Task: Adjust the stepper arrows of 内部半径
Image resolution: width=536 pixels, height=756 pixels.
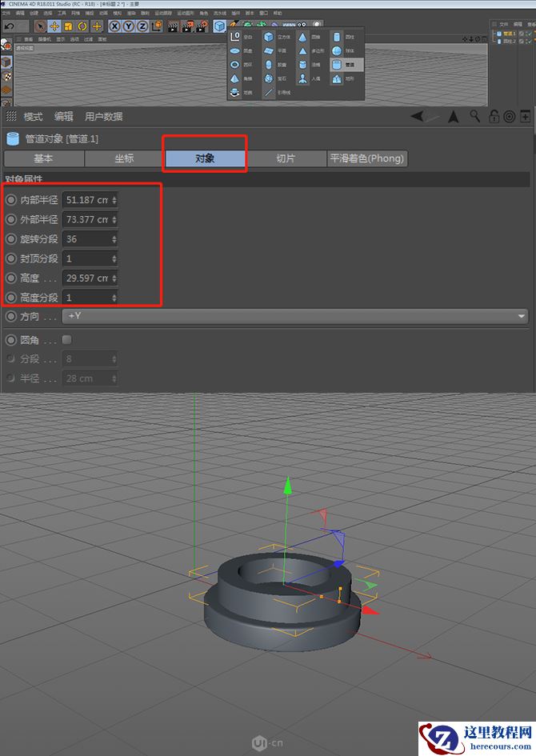Action: [x=114, y=200]
